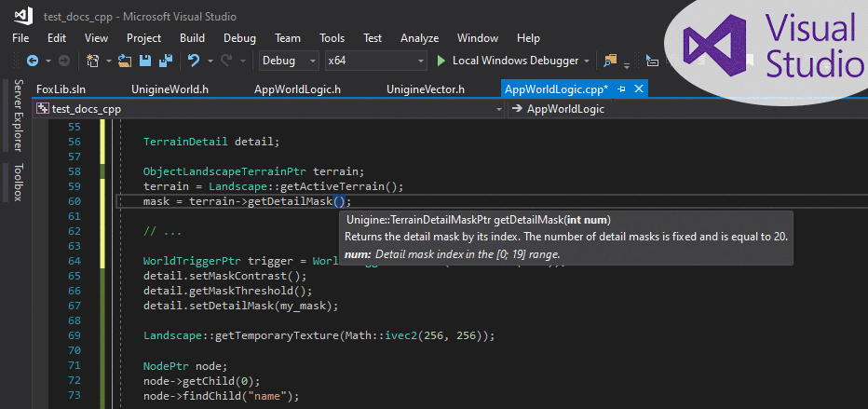Click the green Start debugging play icon
This screenshot has height=409, width=868.
click(x=441, y=61)
